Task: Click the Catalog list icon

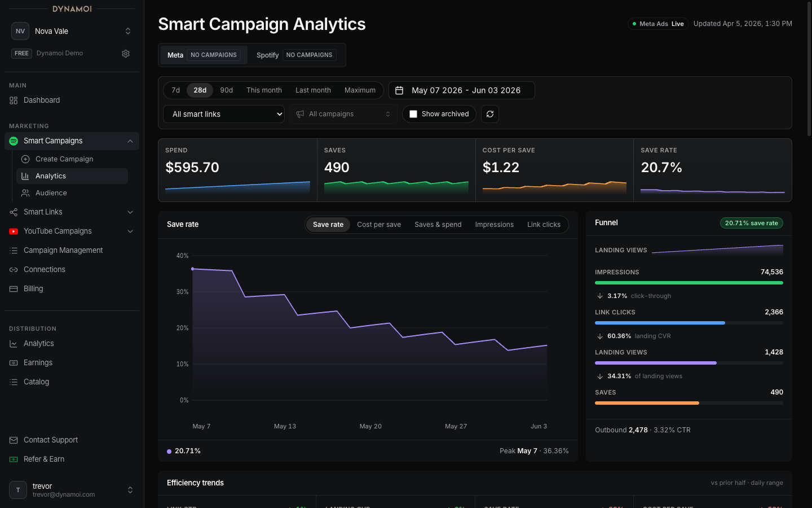Action: 14,382
